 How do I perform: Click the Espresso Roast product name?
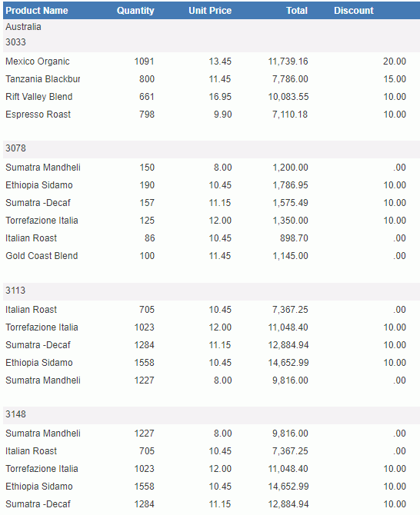click(x=38, y=115)
